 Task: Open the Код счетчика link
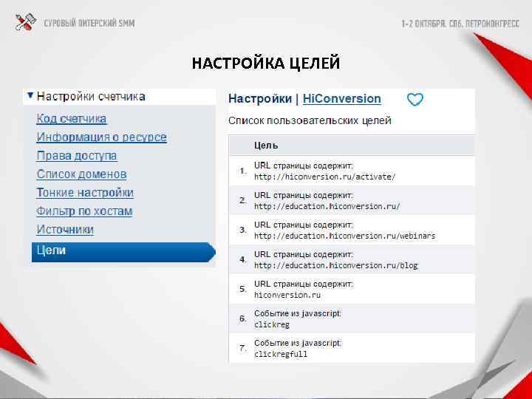(71, 118)
